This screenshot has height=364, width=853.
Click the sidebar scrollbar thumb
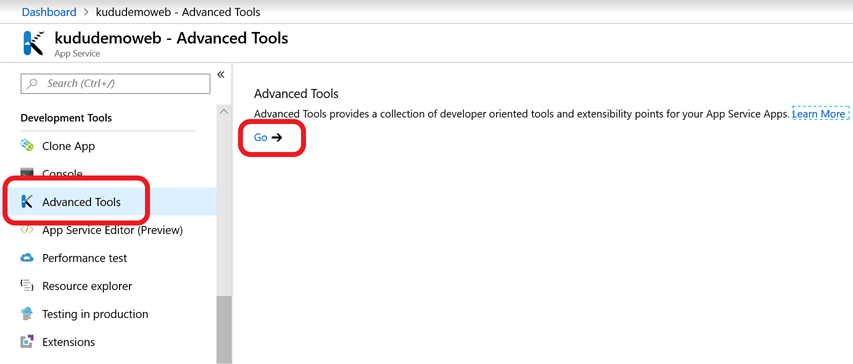224,330
